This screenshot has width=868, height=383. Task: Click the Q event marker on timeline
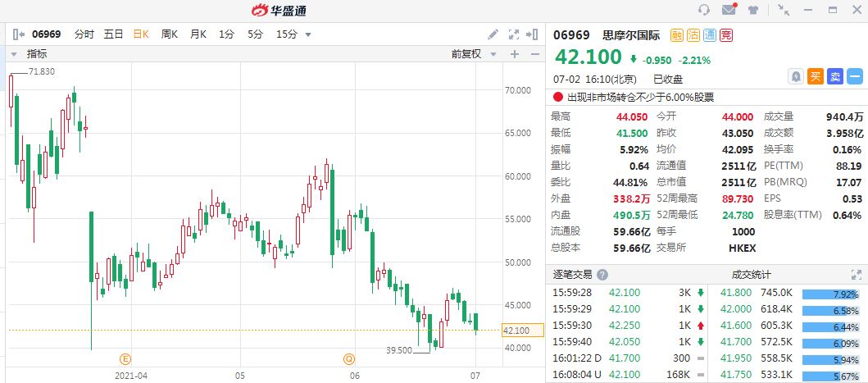[x=349, y=359]
